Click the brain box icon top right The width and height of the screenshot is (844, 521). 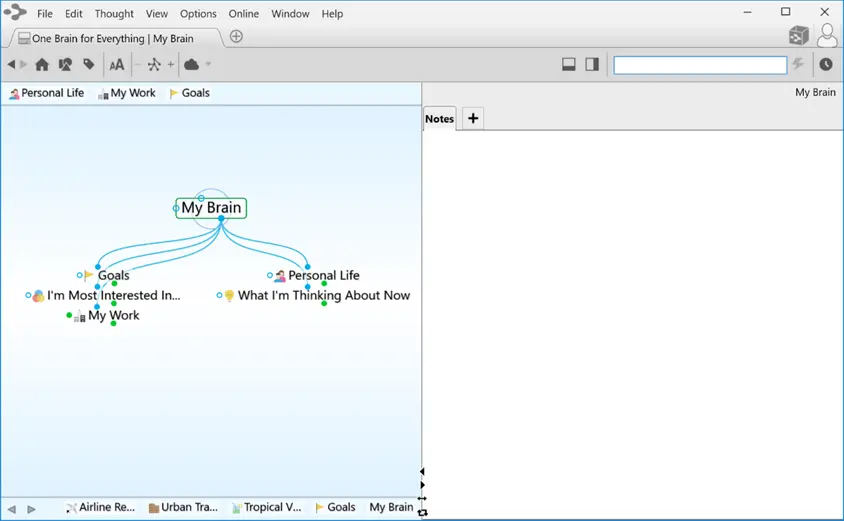coord(799,36)
